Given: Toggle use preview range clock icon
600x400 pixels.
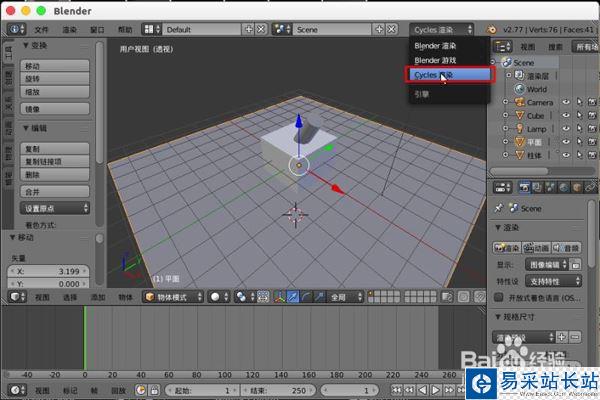Looking at the screenshot, I should tap(141, 390).
